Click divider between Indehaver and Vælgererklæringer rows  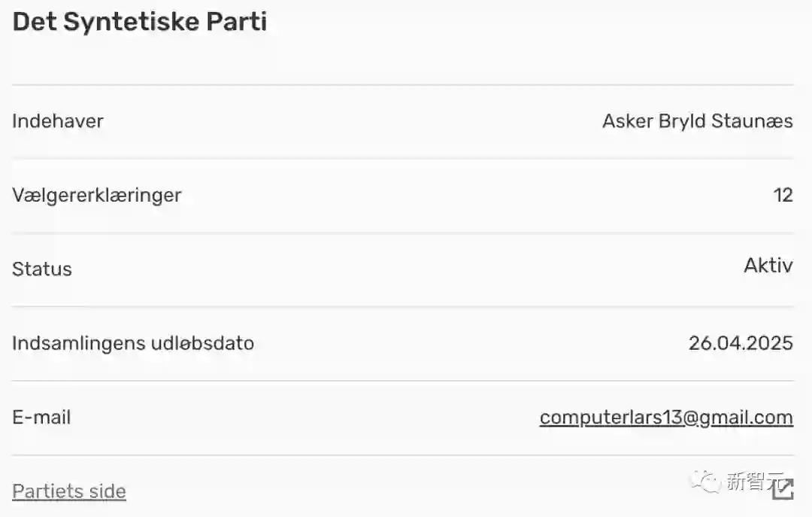(403, 158)
